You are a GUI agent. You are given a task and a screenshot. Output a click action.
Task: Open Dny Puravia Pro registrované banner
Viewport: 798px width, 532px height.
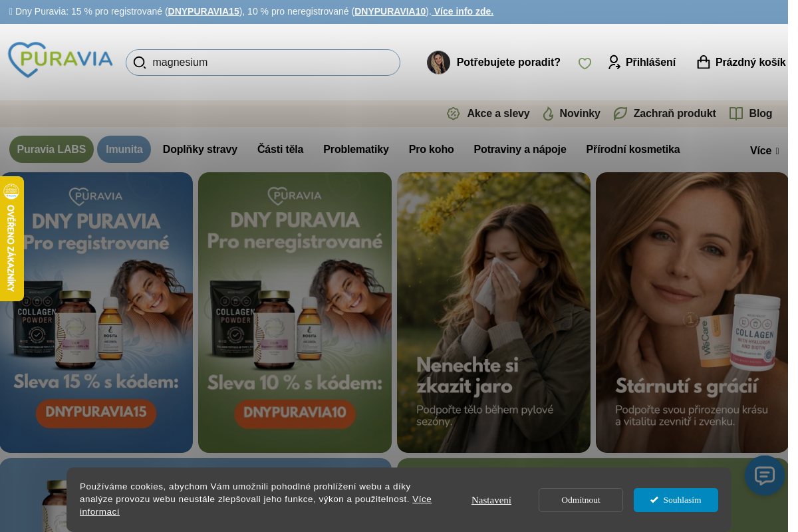tap(96, 313)
